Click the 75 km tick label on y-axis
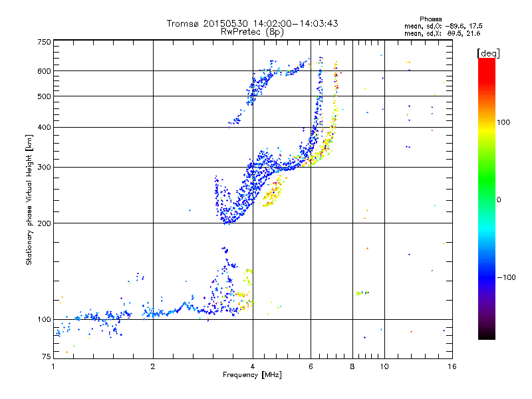This screenshot has height=399, width=532. coord(46,358)
